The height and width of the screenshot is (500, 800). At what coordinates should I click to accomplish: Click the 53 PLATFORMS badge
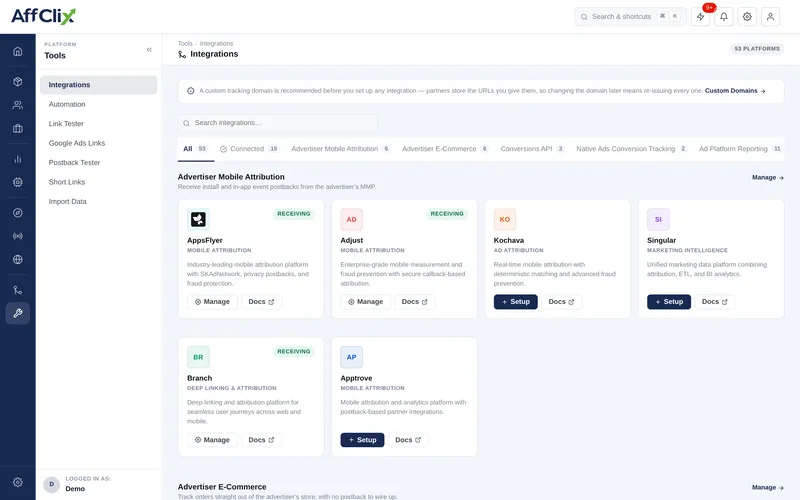(757, 49)
